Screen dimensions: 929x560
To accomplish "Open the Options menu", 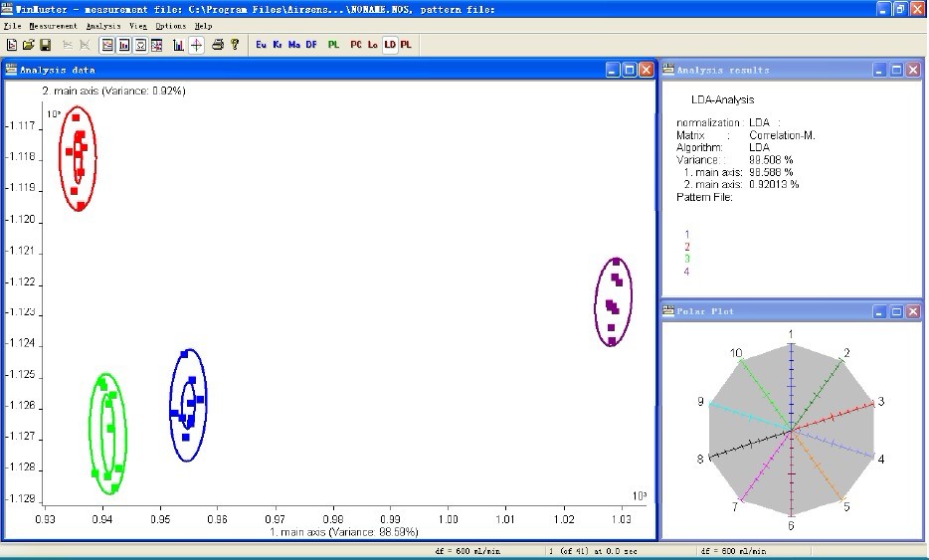I will click(171, 26).
